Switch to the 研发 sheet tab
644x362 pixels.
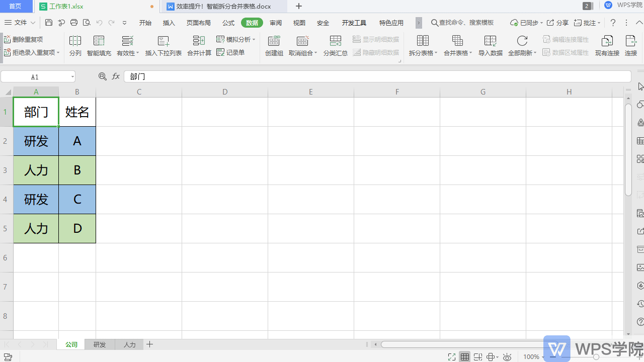[99, 344]
